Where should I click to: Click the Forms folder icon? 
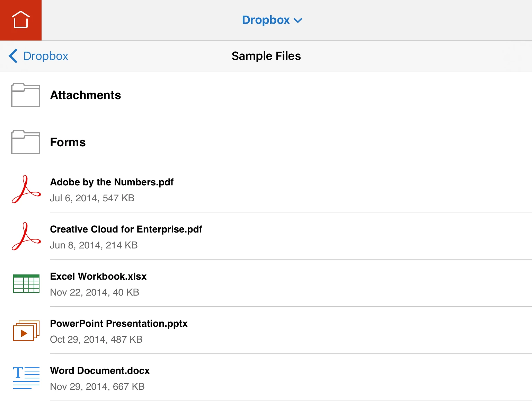(26, 142)
